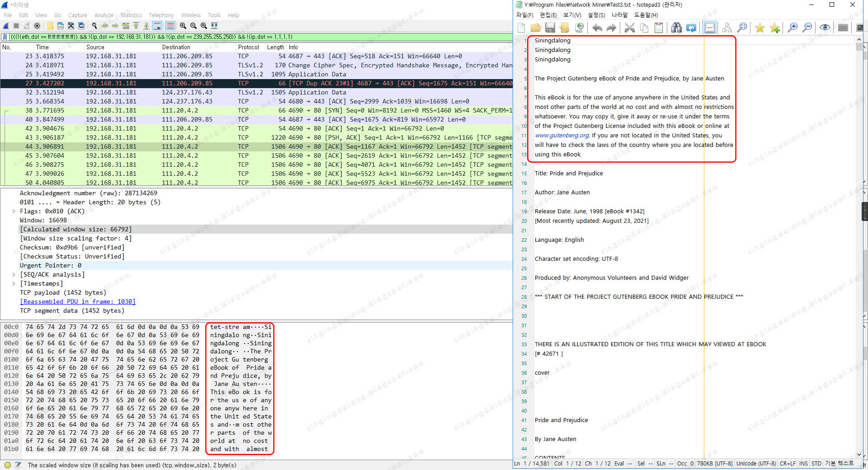Expand the [SEQ/ACK analysis] tree node

[14, 274]
